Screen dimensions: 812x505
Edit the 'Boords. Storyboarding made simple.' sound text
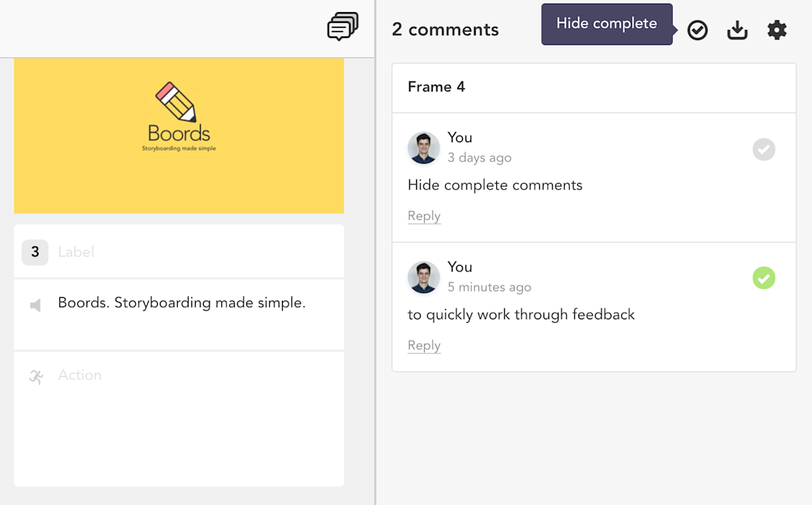tap(182, 302)
